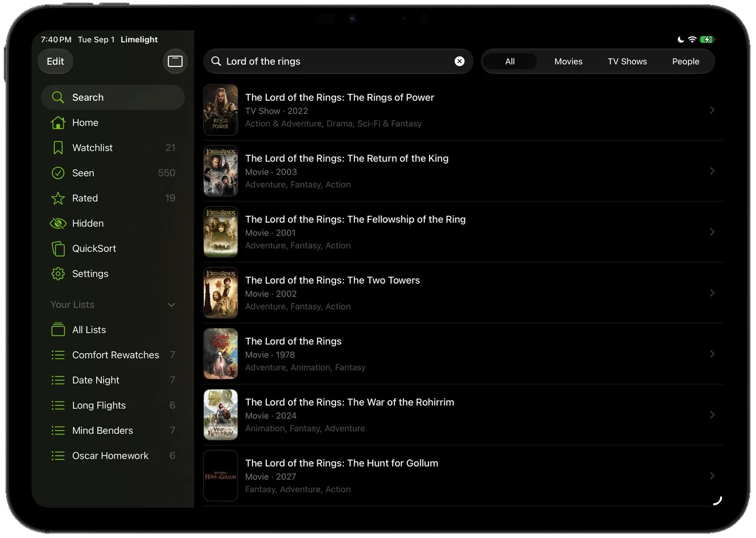Click the Home house icon
The width and height of the screenshot is (756, 538).
coord(58,122)
